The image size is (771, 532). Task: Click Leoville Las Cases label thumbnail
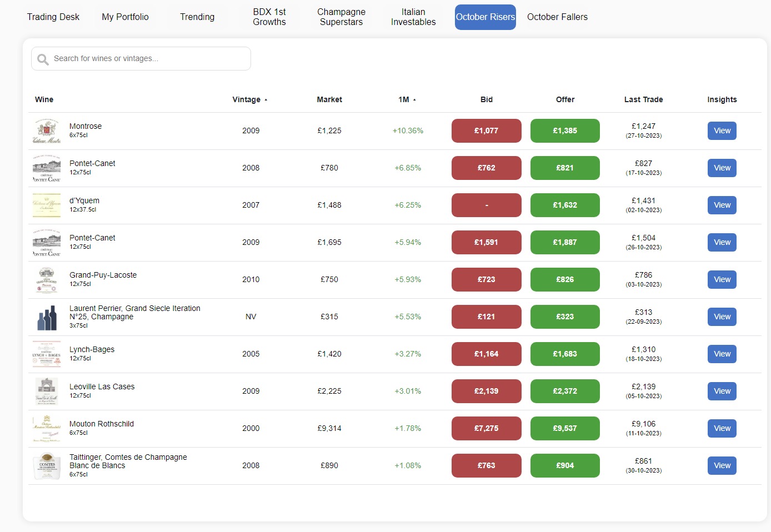coord(47,392)
